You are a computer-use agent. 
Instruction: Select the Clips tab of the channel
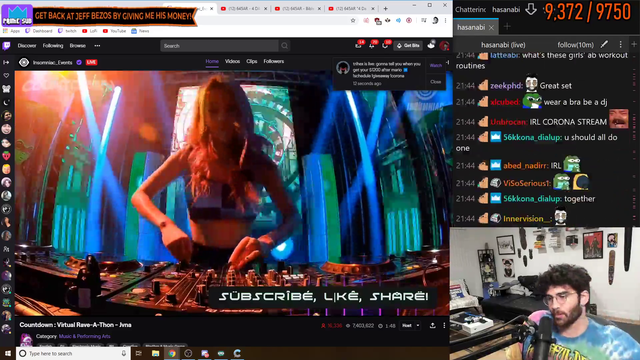[252, 61]
